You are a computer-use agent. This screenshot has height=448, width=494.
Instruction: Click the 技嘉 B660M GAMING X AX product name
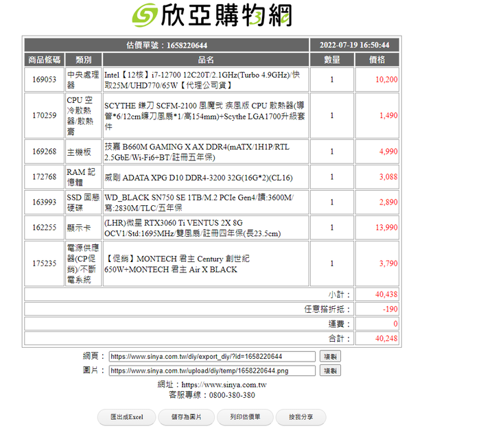point(197,152)
